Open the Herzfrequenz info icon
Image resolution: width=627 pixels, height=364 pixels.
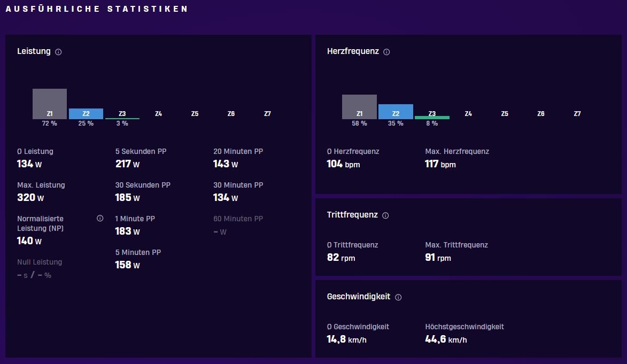click(386, 52)
